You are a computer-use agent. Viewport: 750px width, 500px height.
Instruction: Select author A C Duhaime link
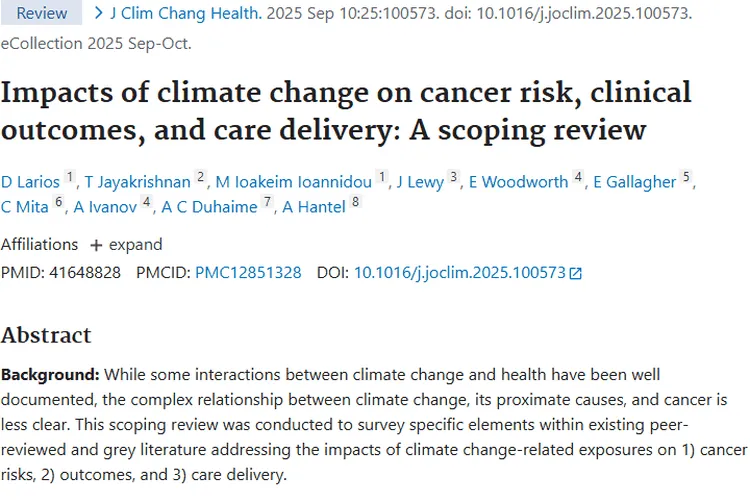(209, 207)
